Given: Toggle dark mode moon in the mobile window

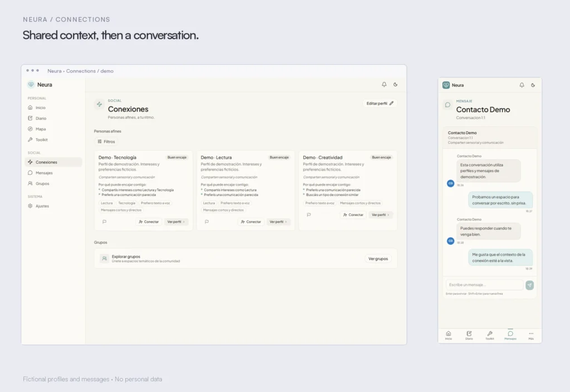Looking at the screenshot, I should (533, 85).
